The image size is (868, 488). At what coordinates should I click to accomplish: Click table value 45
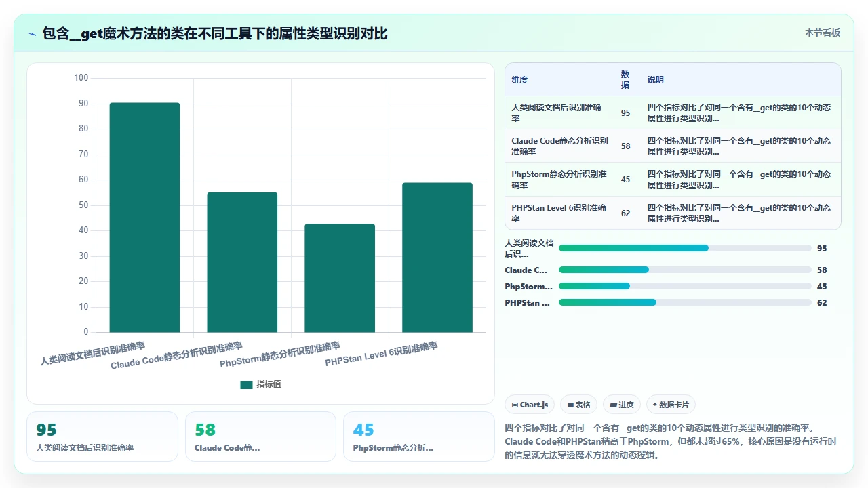[x=625, y=180]
